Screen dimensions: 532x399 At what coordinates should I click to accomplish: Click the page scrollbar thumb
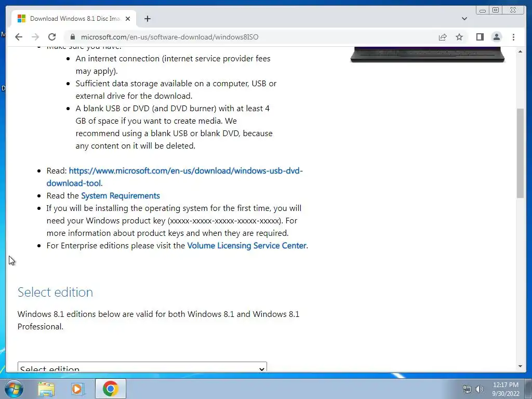[x=520, y=153]
